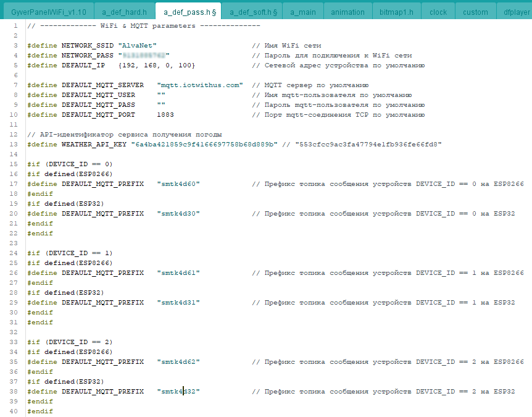Screen dimensions: 532x417
Task: Click line number 13 in the gutter
Action: 14,145
